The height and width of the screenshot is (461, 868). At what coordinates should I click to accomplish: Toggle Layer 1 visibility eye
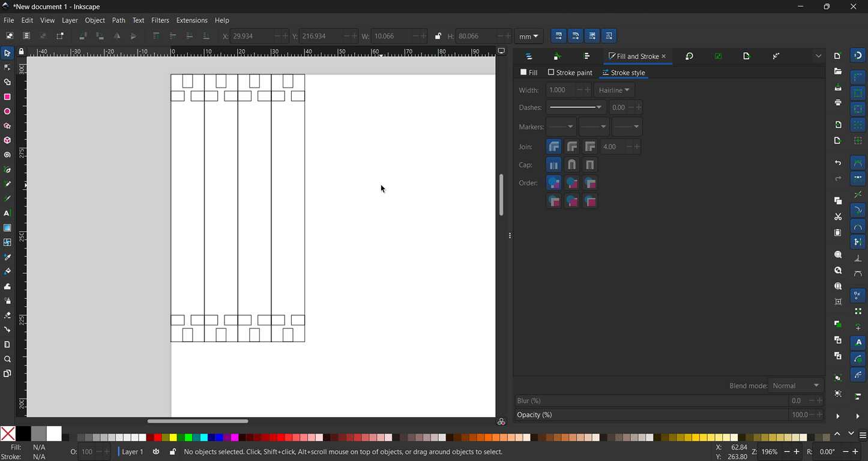156,452
